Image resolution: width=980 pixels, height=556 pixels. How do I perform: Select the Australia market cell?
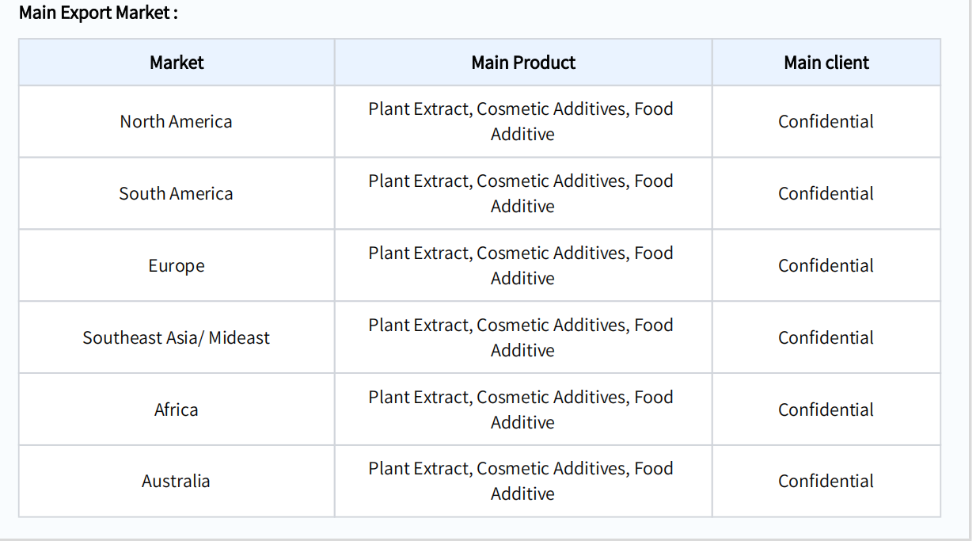point(177,482)
